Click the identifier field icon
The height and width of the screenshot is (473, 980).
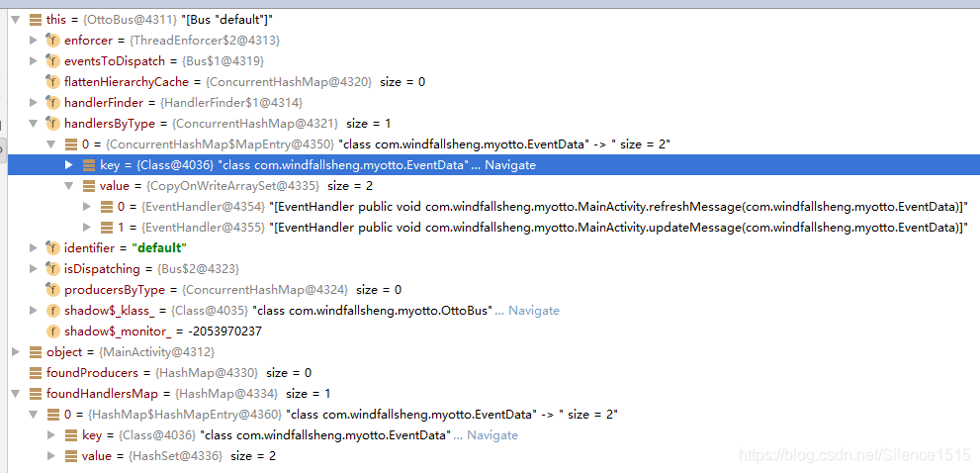coord(53,248)
